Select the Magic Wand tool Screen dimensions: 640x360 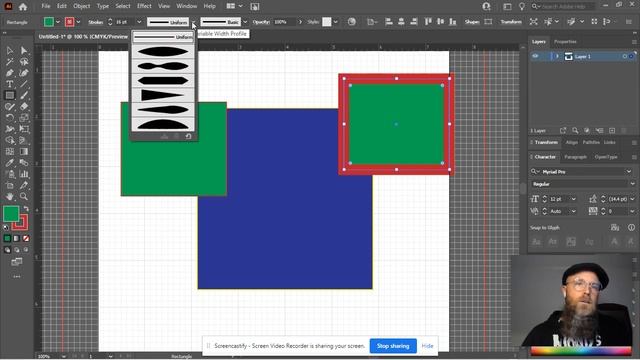point(10,62)
